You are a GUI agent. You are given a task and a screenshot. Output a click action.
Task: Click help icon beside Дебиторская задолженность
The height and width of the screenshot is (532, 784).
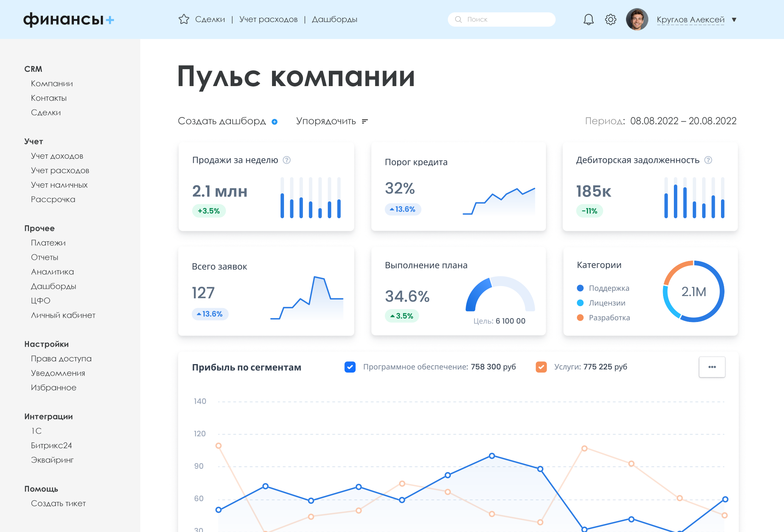click(x=708, y=160)
